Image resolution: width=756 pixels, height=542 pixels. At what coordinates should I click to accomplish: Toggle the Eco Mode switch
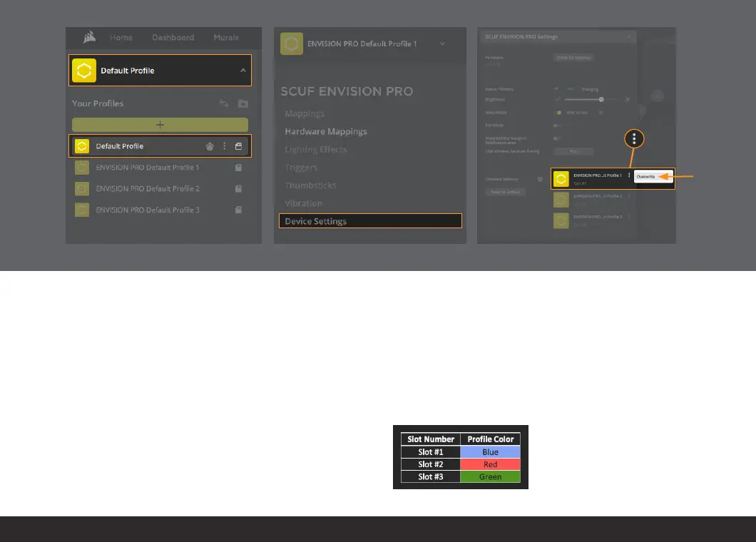[x=557, y=126]
